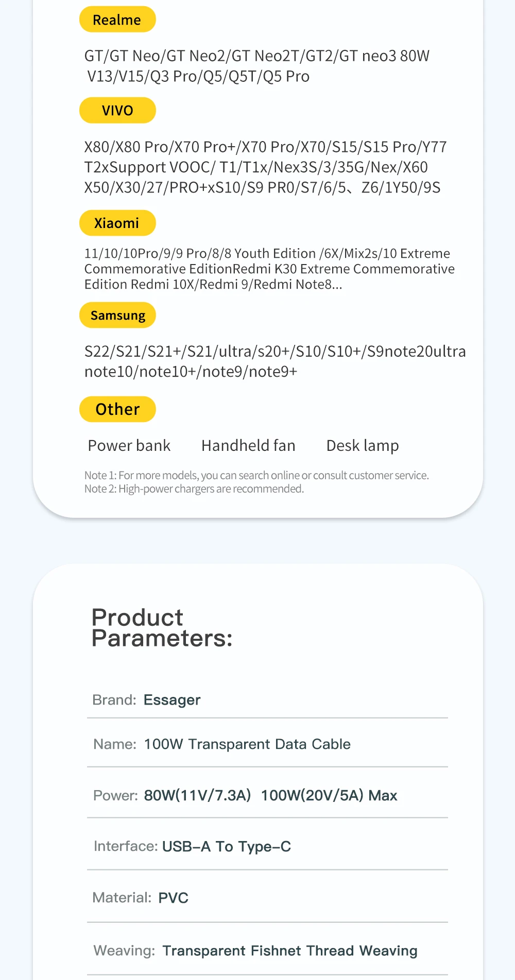
Task: Click the VIVO compatible models text
Action: tap(265, 167)
